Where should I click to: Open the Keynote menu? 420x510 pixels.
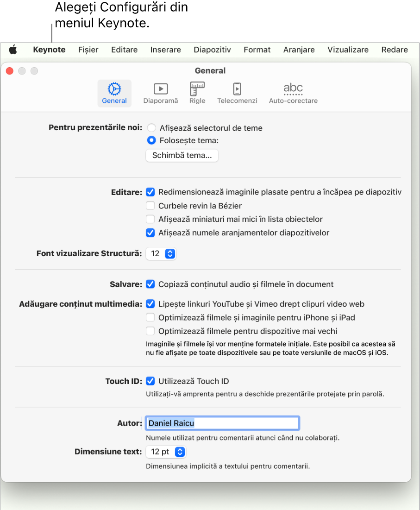50,50
